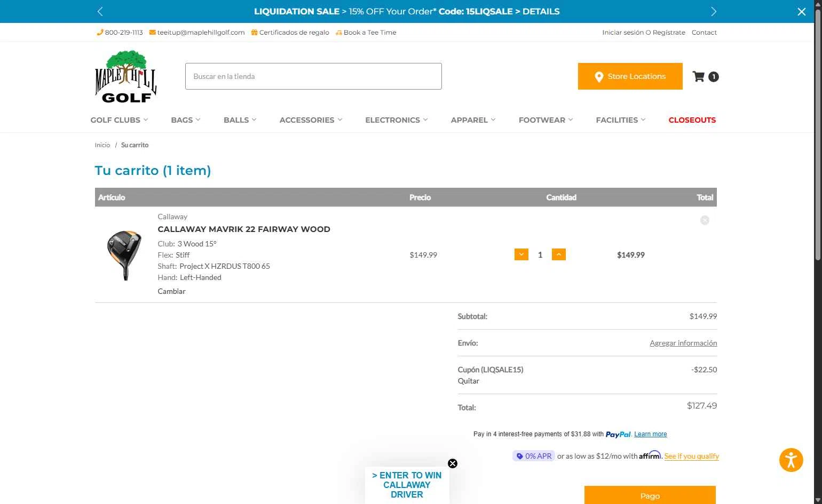Image resolution: width=822 pixels, height=504 pixels.
Task: Open the Closeouts menu item
Action: pos(692,120)
